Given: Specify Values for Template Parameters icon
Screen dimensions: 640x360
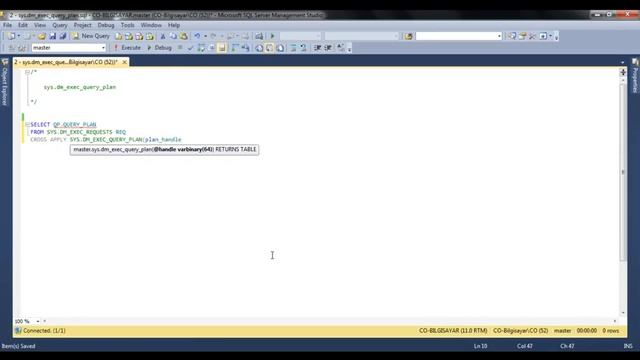Looking at the screenshot, I should pyautogui.click(x=340, y=48).
